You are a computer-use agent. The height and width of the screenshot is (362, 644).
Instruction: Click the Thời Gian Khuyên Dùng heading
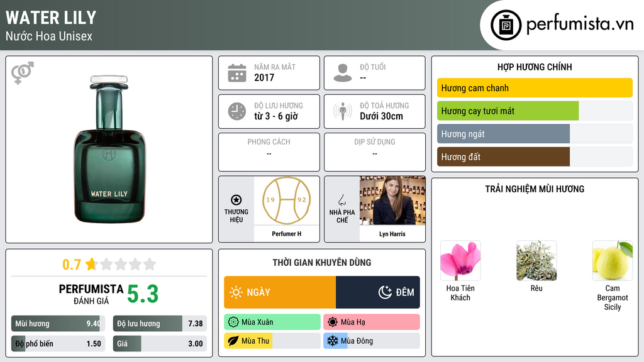[322, 263]
